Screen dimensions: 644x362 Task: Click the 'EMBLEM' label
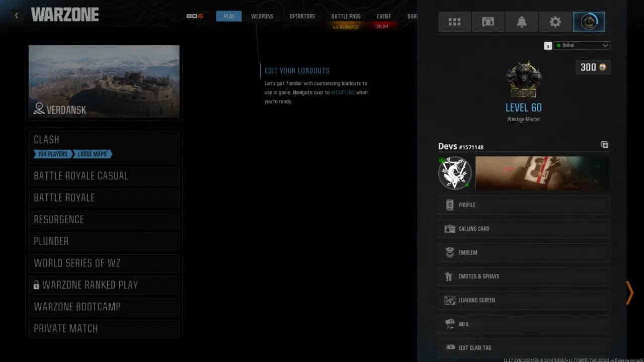468,253
